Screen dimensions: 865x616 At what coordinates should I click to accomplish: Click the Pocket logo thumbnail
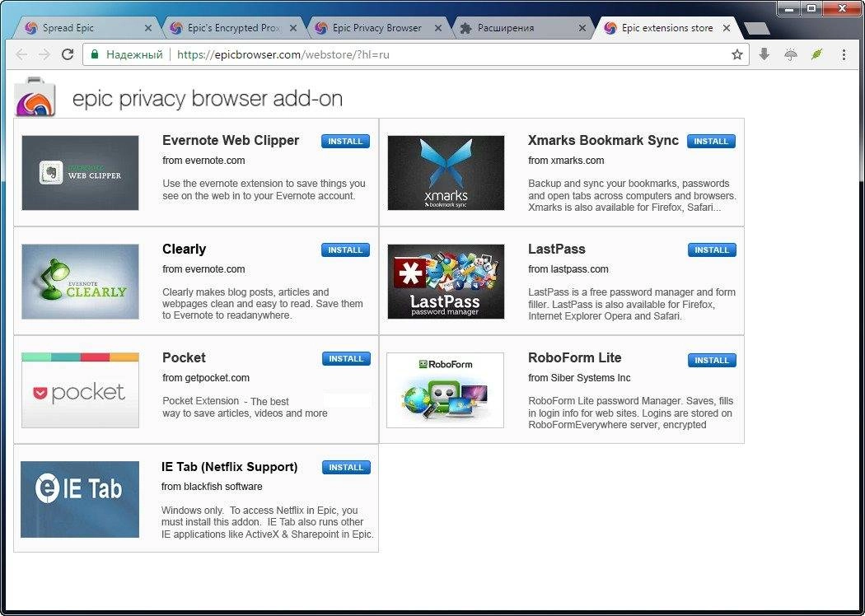80,390
